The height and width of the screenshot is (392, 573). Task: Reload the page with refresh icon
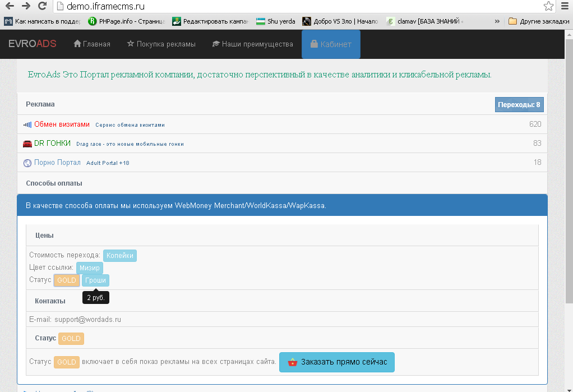tap(42, 6)
